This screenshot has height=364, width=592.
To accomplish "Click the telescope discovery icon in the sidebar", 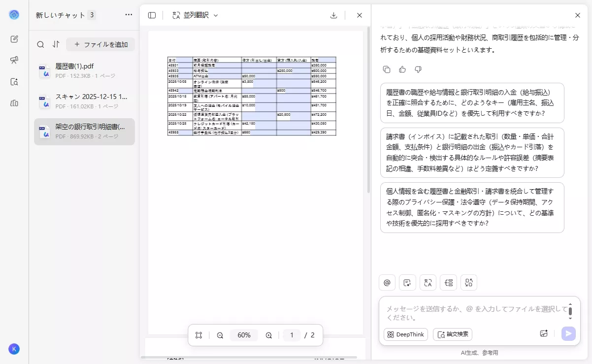I will pyautogui.click(x=15, y=60).
